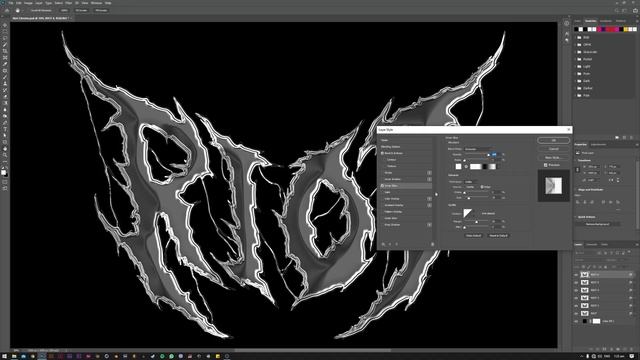Open the Window menu

(x=96, y=3)
